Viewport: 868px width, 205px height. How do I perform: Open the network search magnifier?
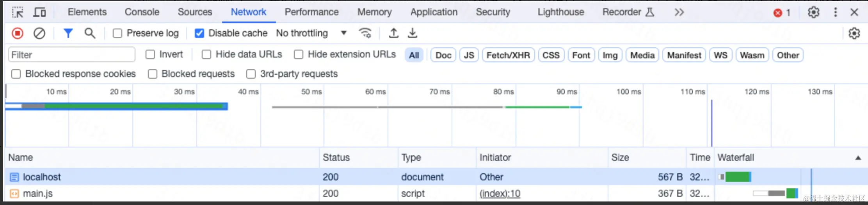(90, 33)
